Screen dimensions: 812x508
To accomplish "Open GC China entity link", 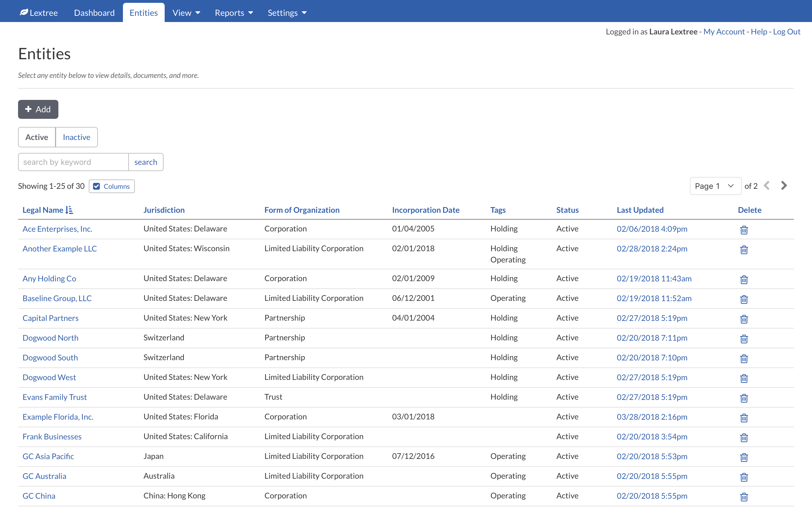I will pyautogui.click(x=39, y=496).
